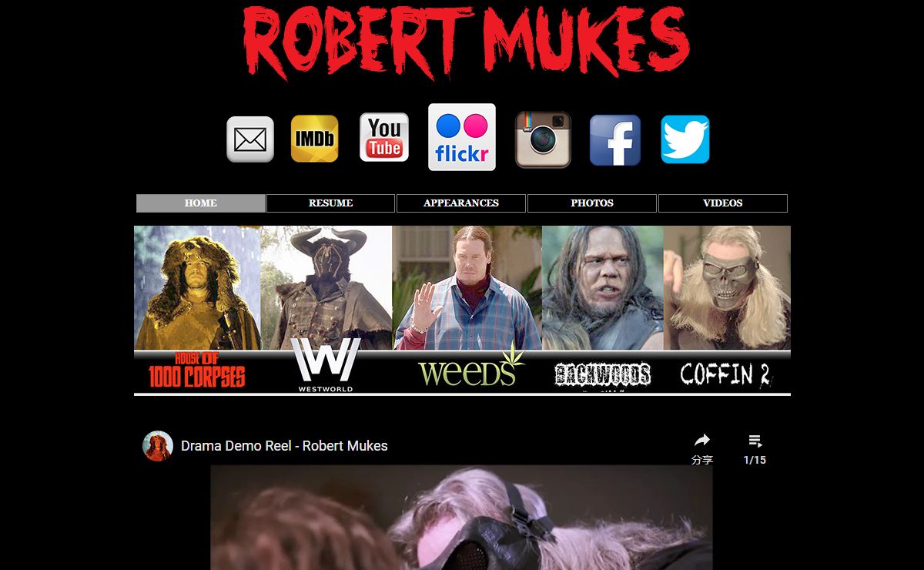
Task: Click the video Share arrow icon
Action: pyautogui.click(x=701, y=441)
